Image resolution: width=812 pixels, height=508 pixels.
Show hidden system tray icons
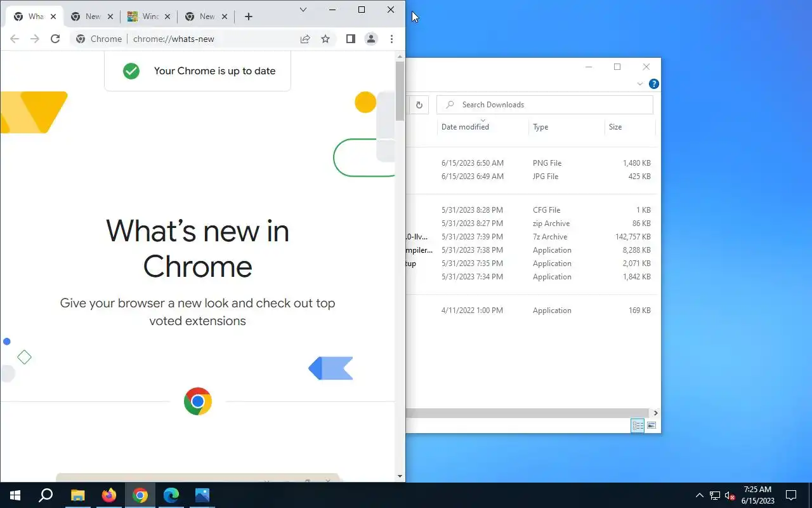click(x=700, y=495)
